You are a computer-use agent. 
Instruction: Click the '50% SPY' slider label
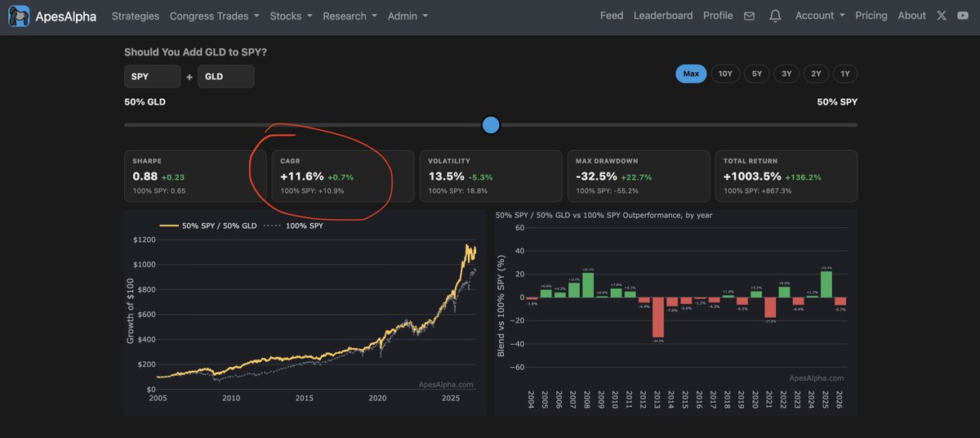pyautogui.click(x=837, y=102)
